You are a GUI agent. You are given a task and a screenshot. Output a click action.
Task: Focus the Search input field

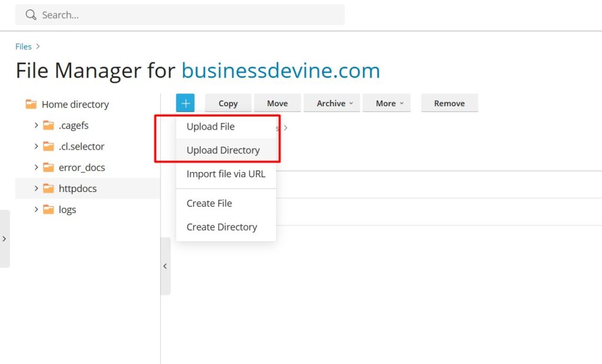(180, 15)
